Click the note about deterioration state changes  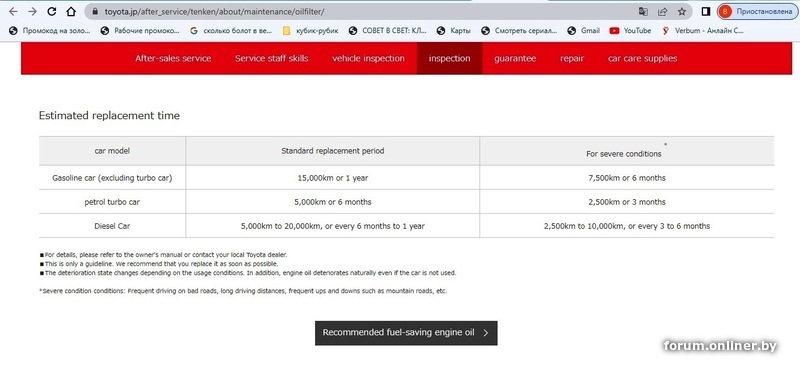(x=247, y=273)
